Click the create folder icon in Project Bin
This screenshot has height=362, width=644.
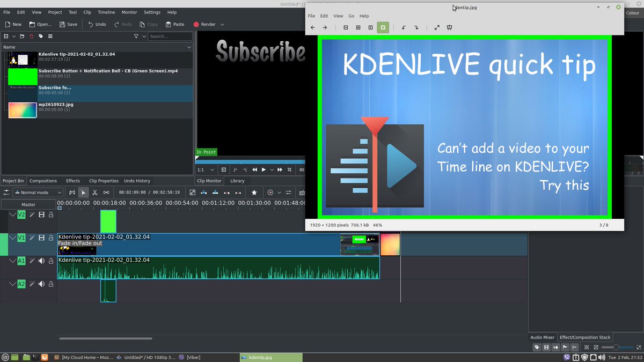click(x=22, y=36)
